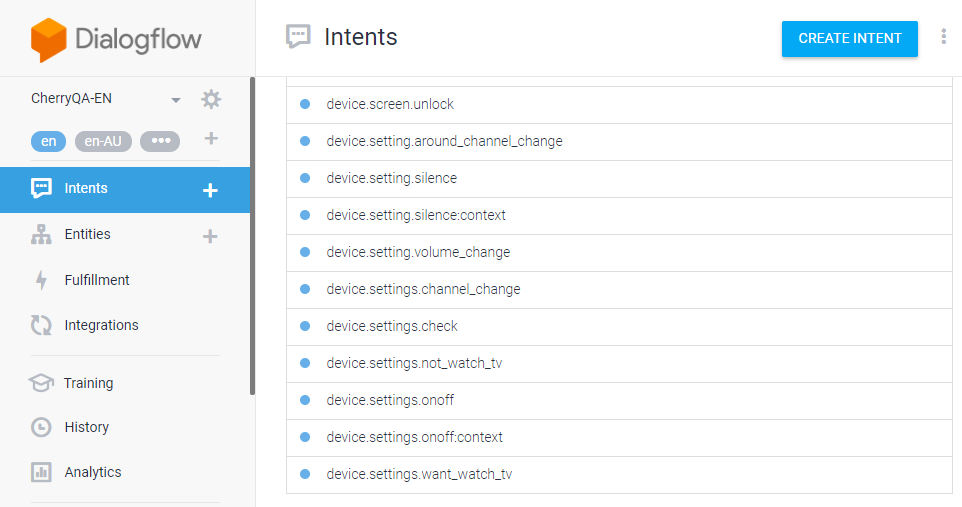This screenshot has width=962, height=507.
Task: Select the en-AU language pill
Action: coord(103,141)
